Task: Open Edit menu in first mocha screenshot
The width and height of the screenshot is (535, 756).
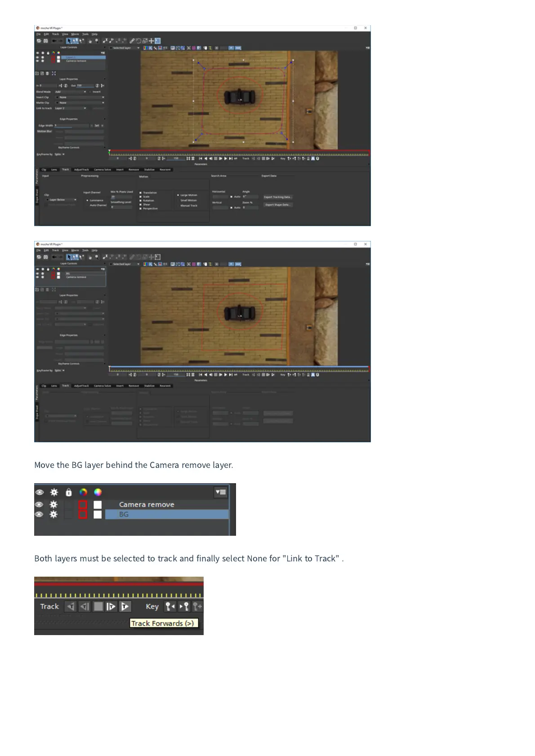Action: point(46,34)
